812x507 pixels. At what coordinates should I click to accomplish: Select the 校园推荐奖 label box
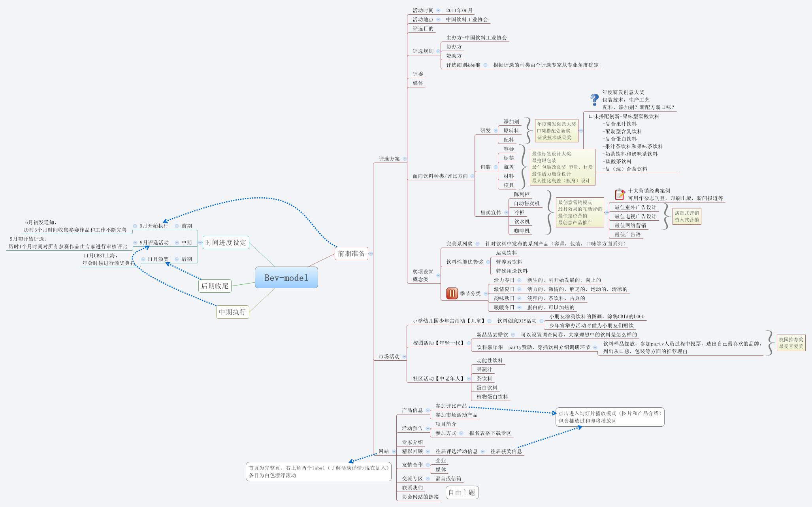(x=791, y=343)
